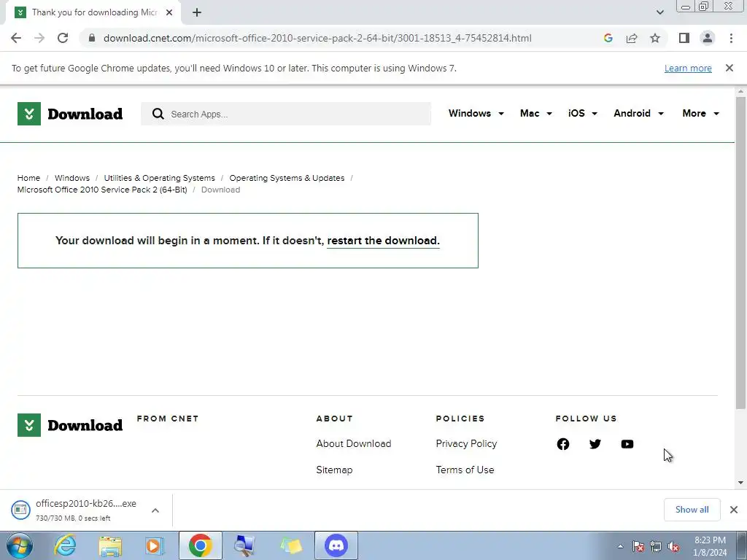Click the Google icon in the address bar

coord(608,38)
